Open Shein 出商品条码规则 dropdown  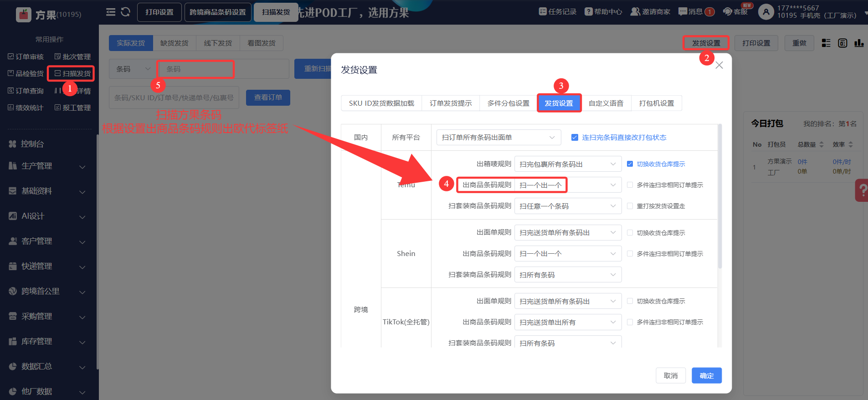pyautogui.click(x=568, y=253)
